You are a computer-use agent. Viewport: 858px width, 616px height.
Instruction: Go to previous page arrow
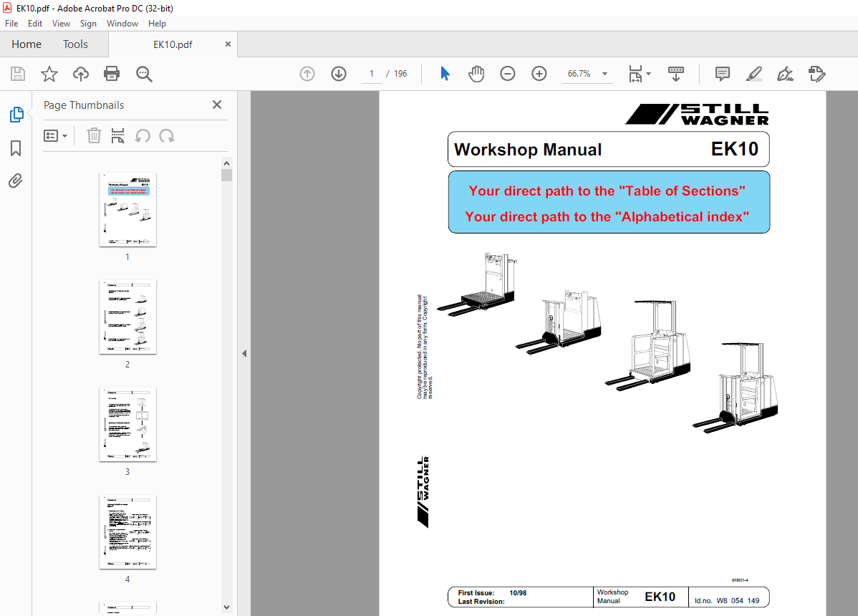(x=307, y=74)
